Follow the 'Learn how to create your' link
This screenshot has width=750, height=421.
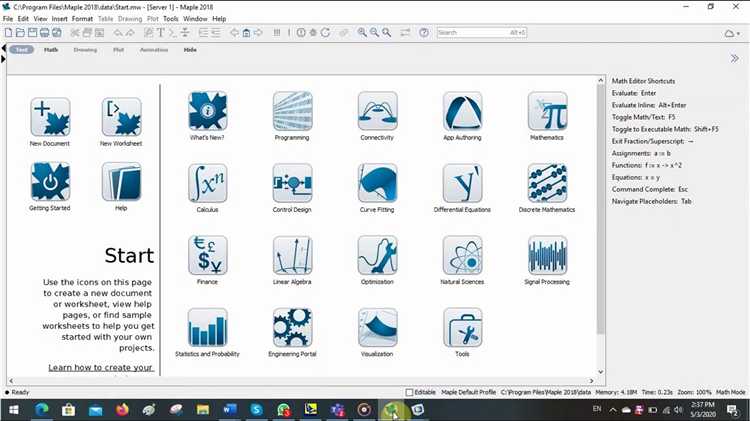[100, 367]
